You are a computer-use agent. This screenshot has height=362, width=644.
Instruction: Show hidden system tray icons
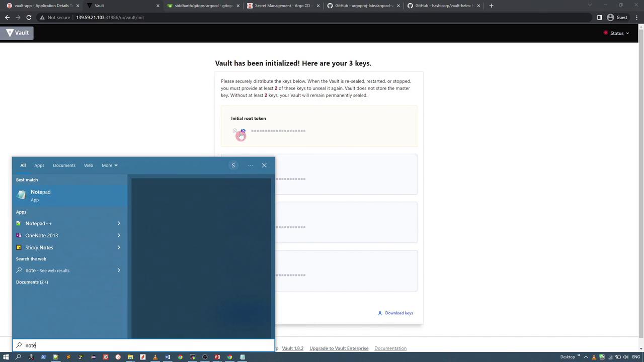click(586, 357)
